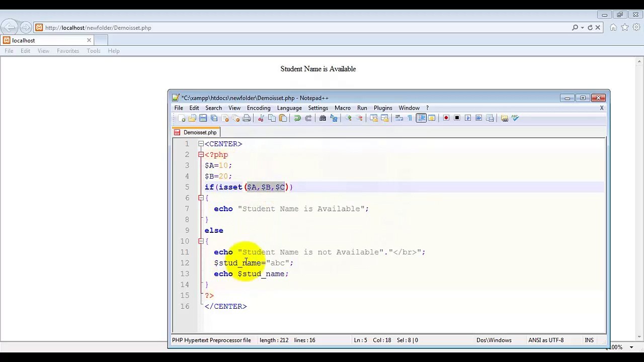644x362 pixels.
Task: Save the file with the floppy disk icon
Action: pyautogui.click(x=203, y=118)
